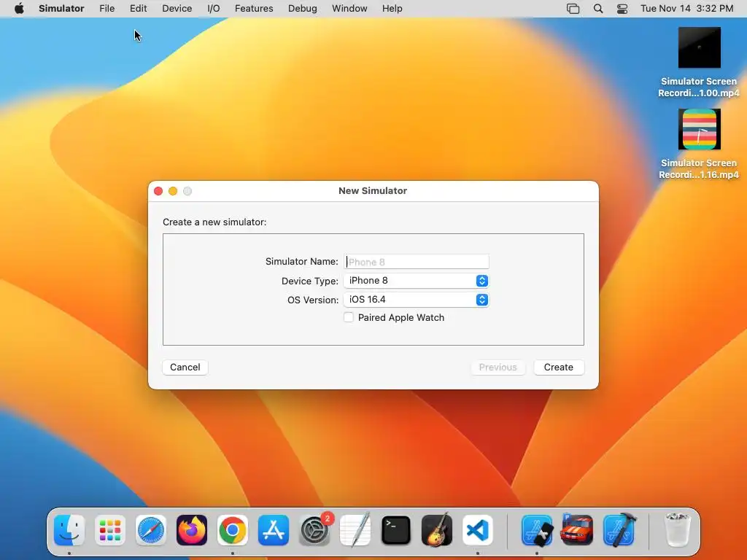Open the Debug menu
The image size is (747, 560).
tap(303, 9)
